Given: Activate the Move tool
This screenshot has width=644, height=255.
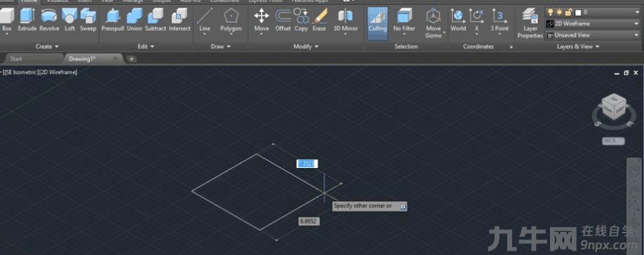Looking at the screenshot, I should click(261, 20).
